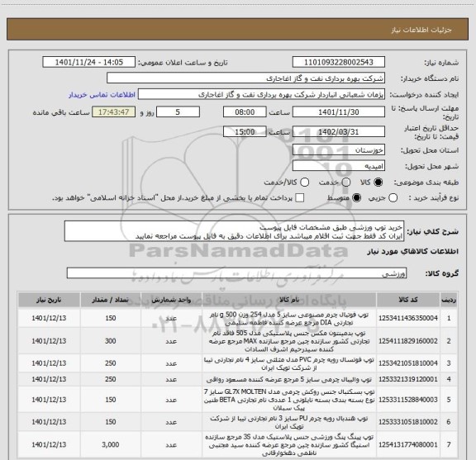This screenshot has height=460, width=476.
Task: Click the handball item name in row 6
Action: pos(289,422)
